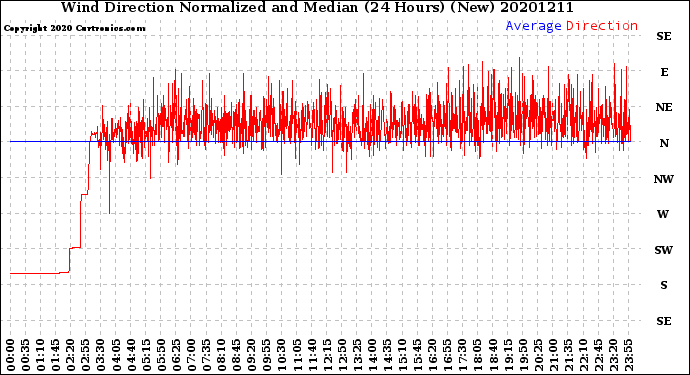The width and height of the screenshot is (690, 375).
Task: Select the "00:00" time label
Action: pyautogui.click(x=11, y=355)
